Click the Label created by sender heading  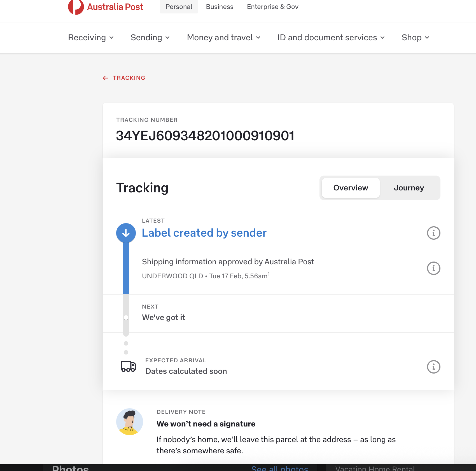click(x=204, y=233)
